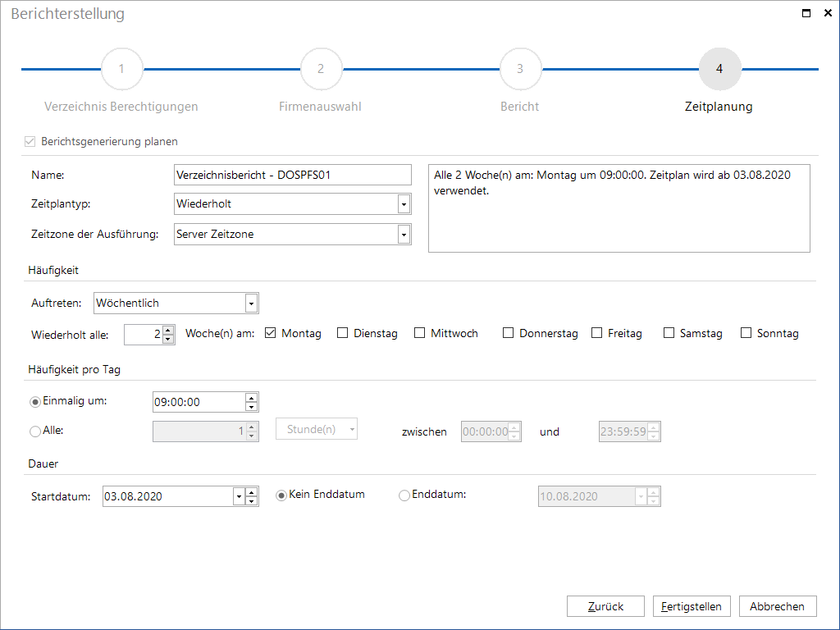Increase the 'Wiederholt alle' weeks spinner up arrow
The height and width of the screenshot is (630, 840).
pyautogui.click(x=167, y=330)
